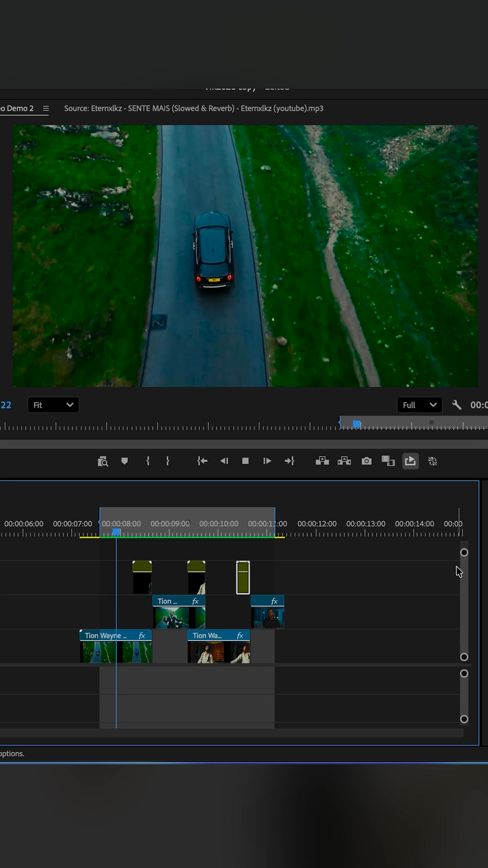488x868 pixels.
Task: Switch to the Source: Eternxlkz SENTE MAIS tab
Action: point(194,108)
